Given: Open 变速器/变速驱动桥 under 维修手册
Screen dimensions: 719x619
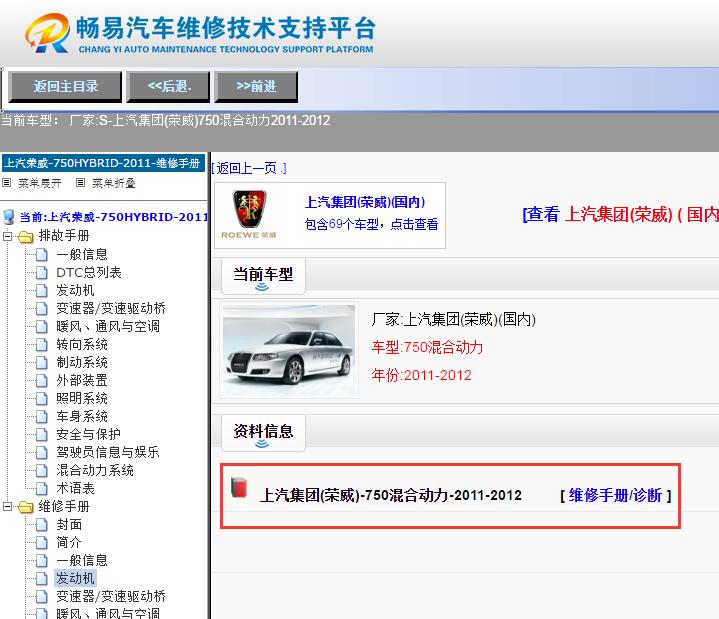Looking at the screenshot, I should pos(111,597).
